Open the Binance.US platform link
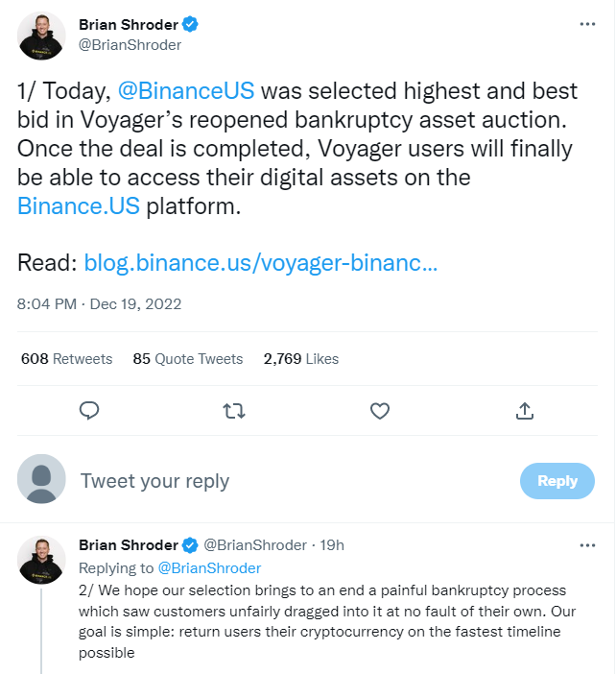The width and height of the screenshot is (616, 674). coord(79,206)
